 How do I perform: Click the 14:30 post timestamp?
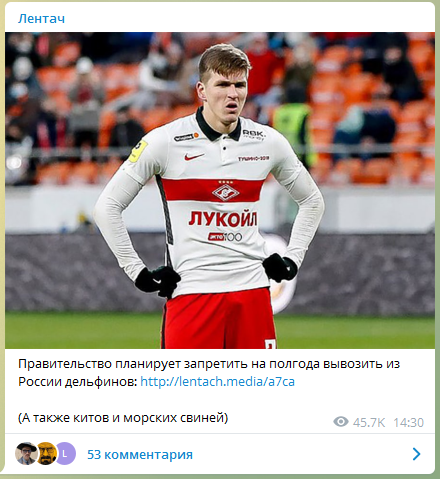point(408,423)
